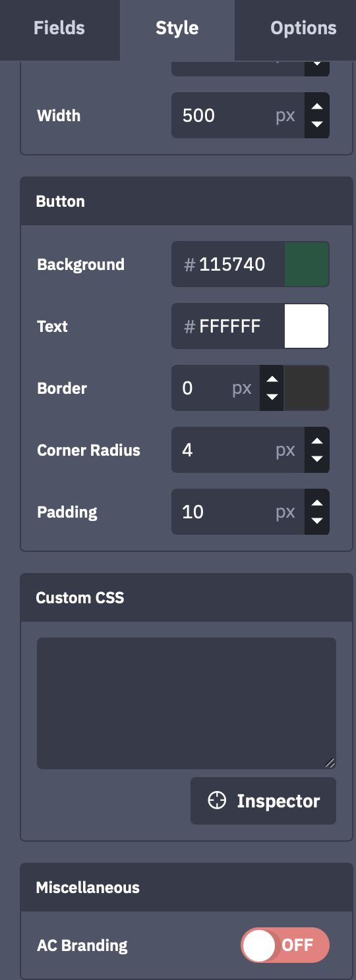
Task: Increase button Padding with up arrow
Action: 317,503
